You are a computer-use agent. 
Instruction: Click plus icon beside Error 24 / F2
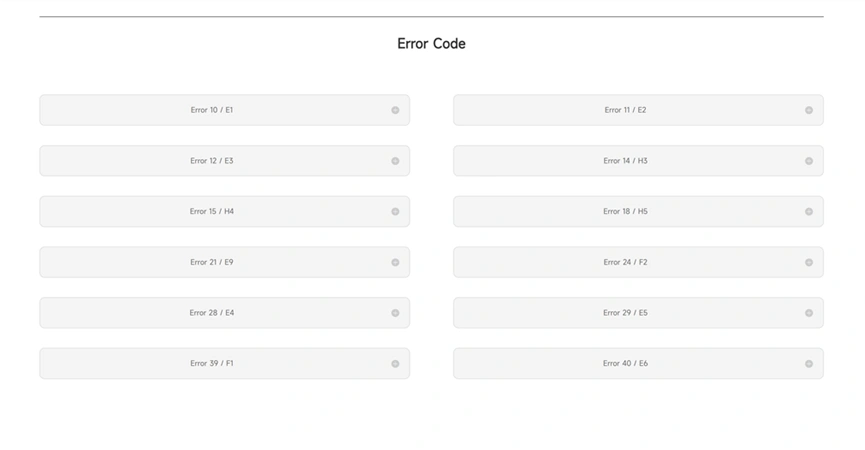click(x=809, y=262)
